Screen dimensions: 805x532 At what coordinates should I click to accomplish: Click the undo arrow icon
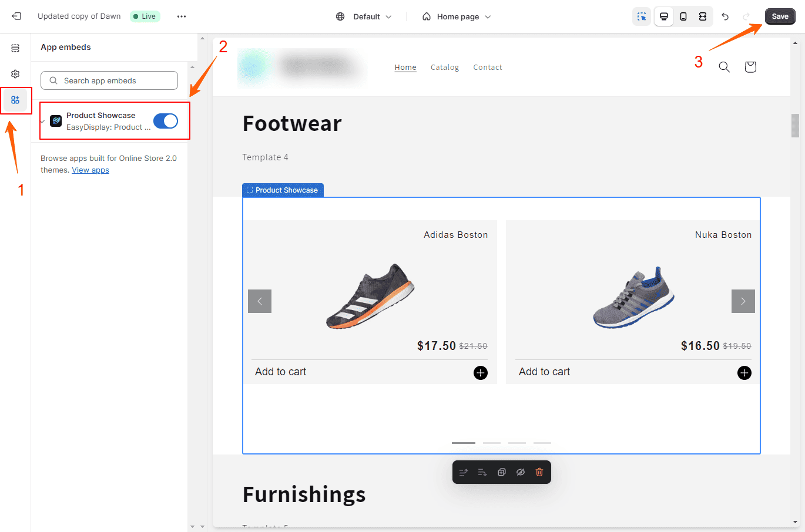point(726,16)
